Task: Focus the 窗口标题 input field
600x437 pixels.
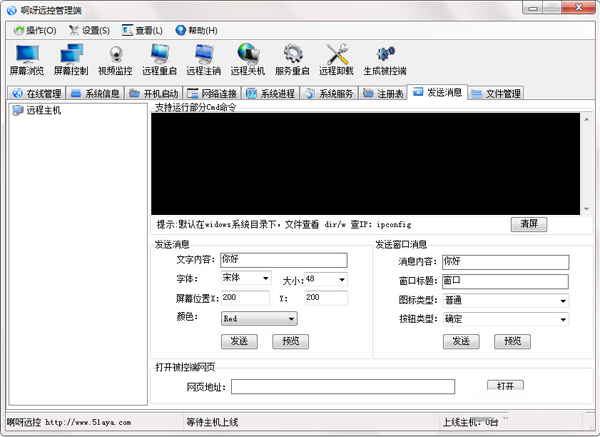Action: 505,281
